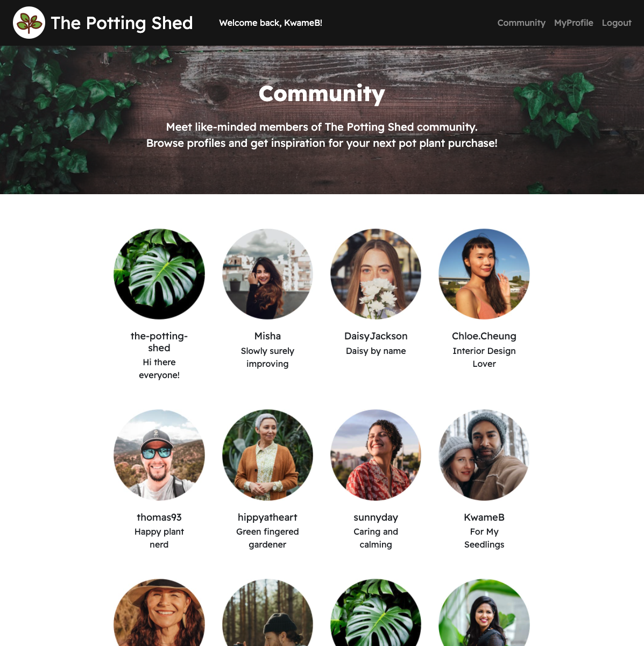The image size is (644, 646).
Task: Open Misha's profile picture
Action: [267, 274]
